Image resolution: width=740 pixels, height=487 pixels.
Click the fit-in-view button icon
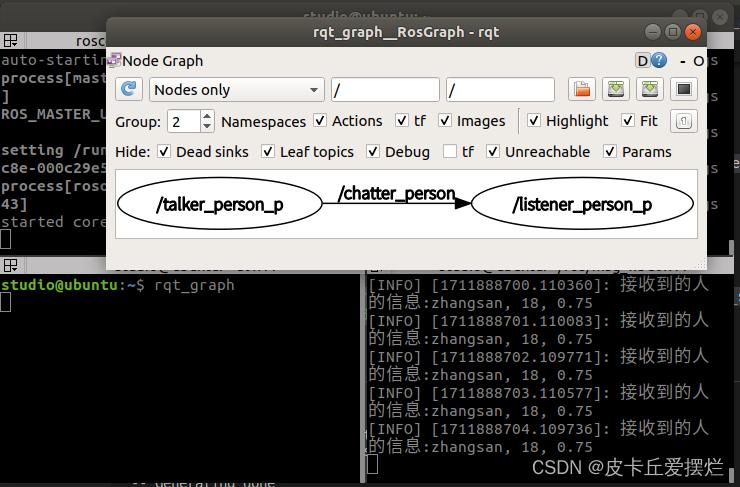tap(684, 121)
